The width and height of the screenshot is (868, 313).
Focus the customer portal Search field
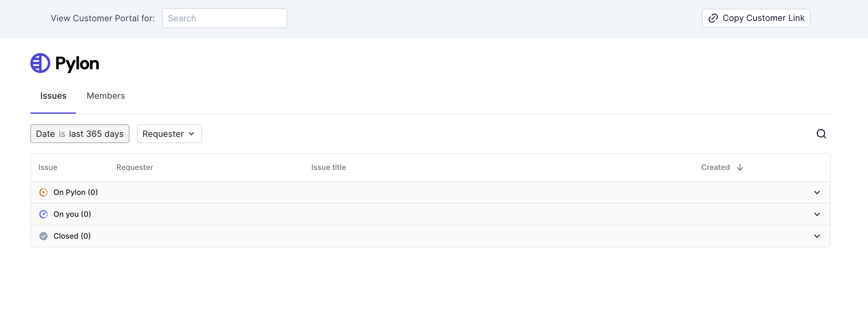[225, 18]
